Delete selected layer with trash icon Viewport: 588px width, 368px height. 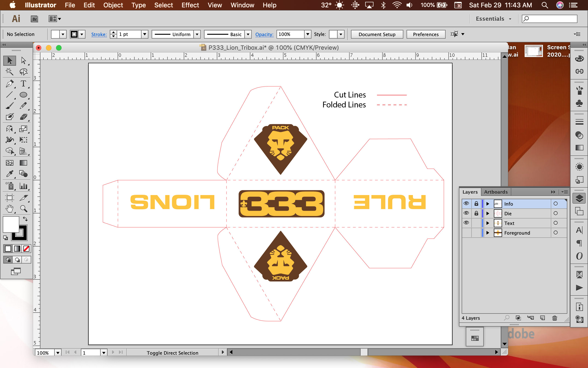554,318
